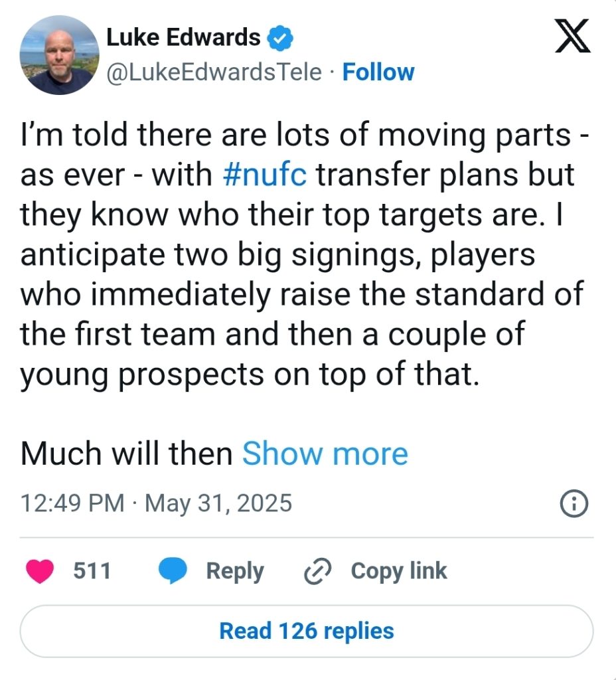Click the blue verified badge
The image size is (616, 680).
tap(280, 39)
